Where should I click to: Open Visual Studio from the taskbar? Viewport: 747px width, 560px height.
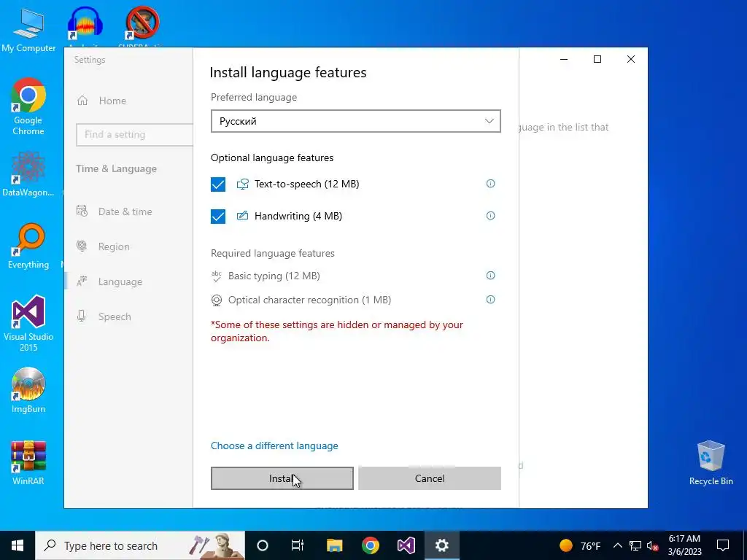click(406, 545)
